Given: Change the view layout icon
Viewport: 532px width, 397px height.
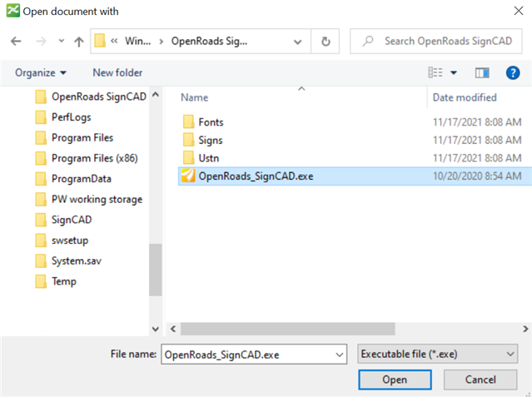Looking at the screenshot, I should [435, 72].
